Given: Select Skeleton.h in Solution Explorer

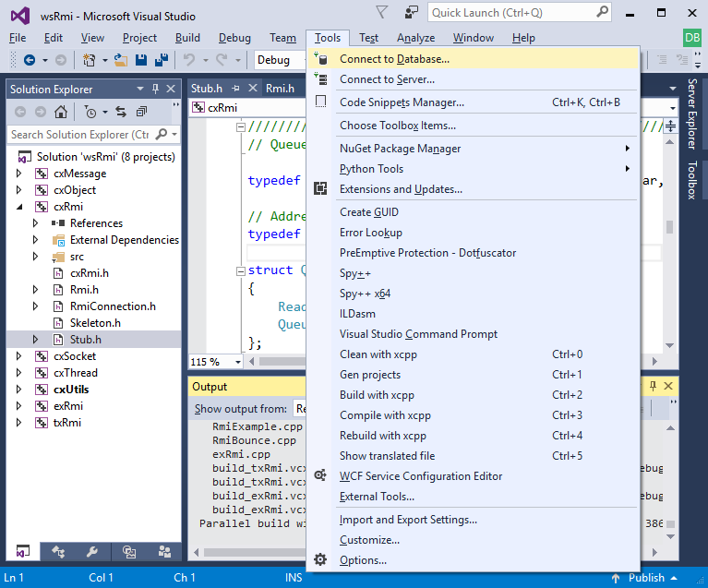Looking at the screenshot, I should (95, 323).
